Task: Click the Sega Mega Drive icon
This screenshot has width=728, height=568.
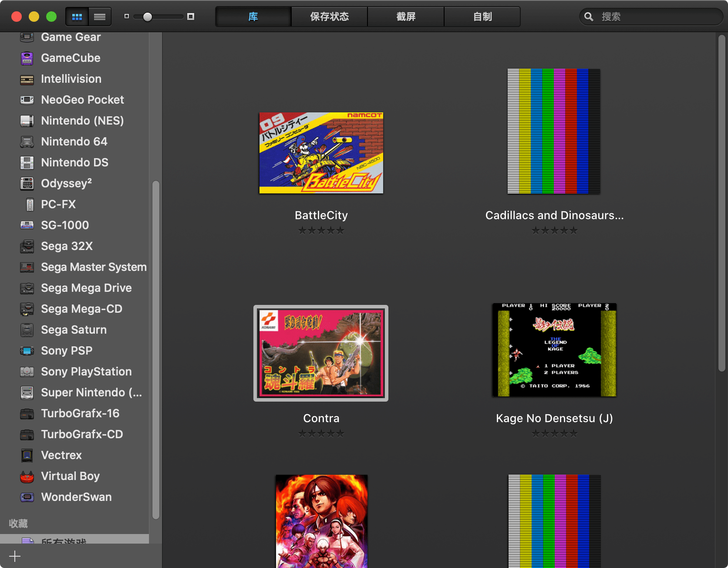Action: pos(27,288)
